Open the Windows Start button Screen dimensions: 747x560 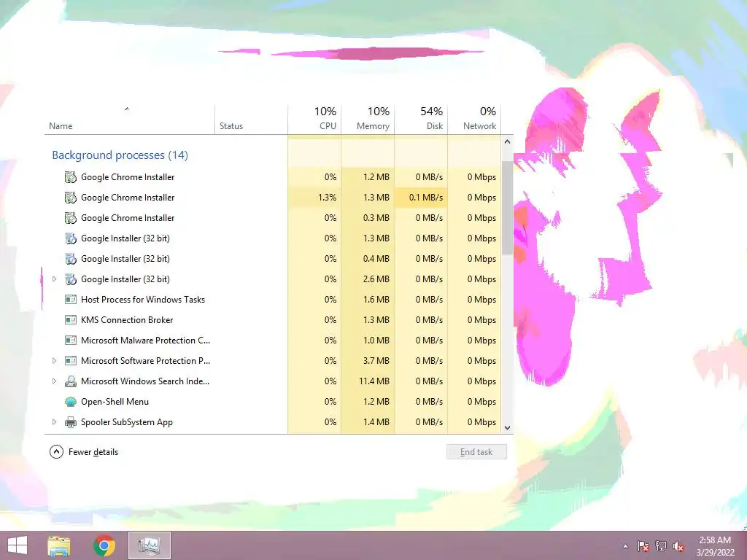coord(18,545)
